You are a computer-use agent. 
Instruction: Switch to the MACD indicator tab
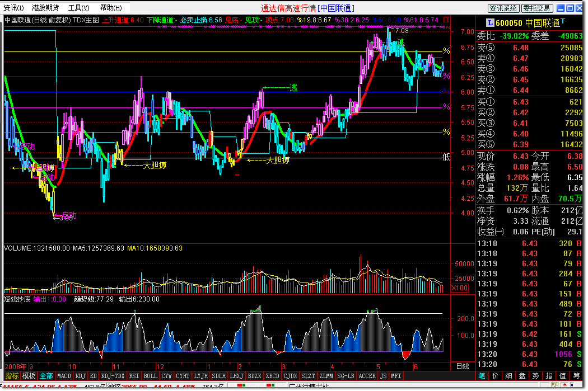tap(64, 376)
